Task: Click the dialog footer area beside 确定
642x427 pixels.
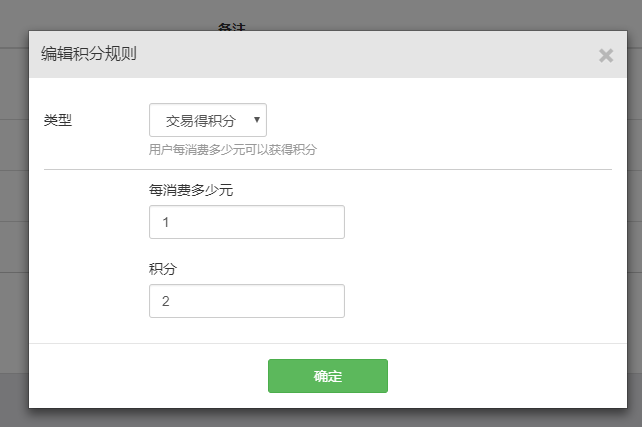Action: click(x=500, y=375)
